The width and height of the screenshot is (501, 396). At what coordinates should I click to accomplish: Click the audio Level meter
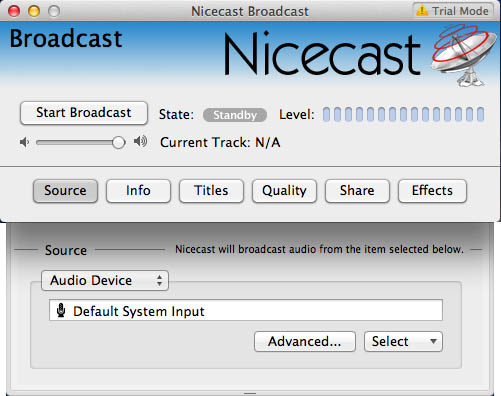[x=403, y=114]
